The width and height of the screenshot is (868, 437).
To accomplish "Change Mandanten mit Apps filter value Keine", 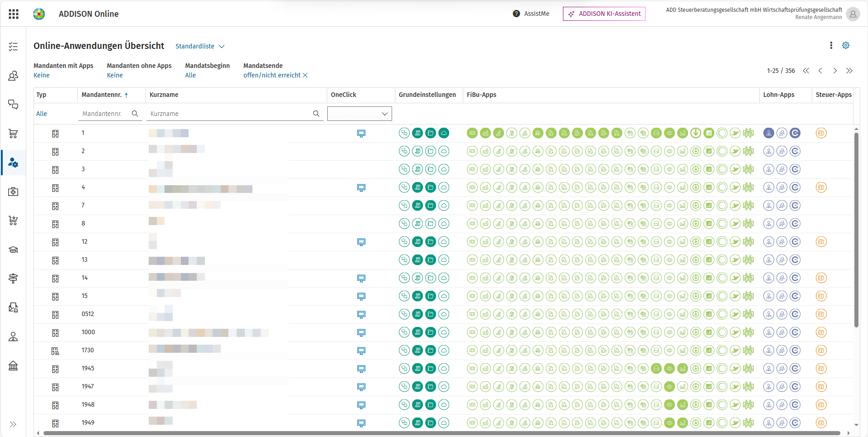I will coord(42,75).
